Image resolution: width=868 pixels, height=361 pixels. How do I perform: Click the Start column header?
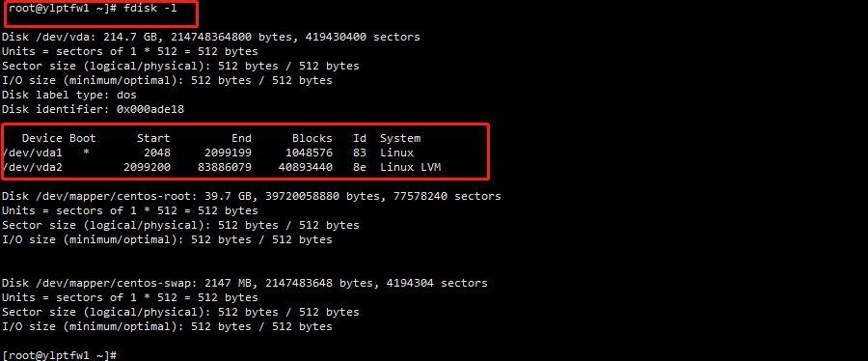[154, 138]
